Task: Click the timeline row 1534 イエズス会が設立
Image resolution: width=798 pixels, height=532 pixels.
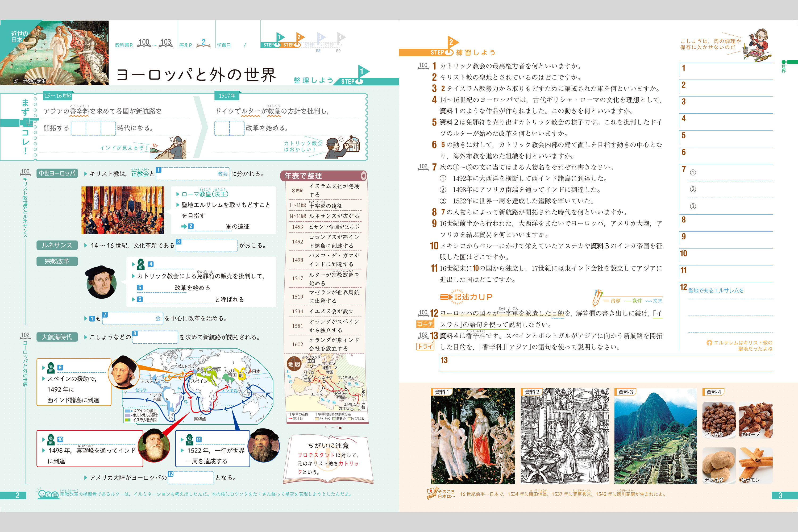Action: pos(325,311)
